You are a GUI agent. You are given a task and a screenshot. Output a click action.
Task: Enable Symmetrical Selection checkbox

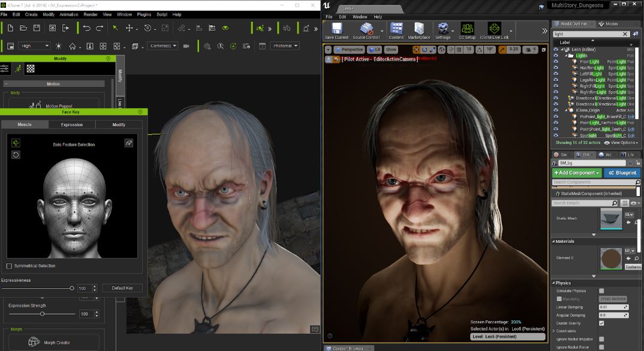[9, 266]
